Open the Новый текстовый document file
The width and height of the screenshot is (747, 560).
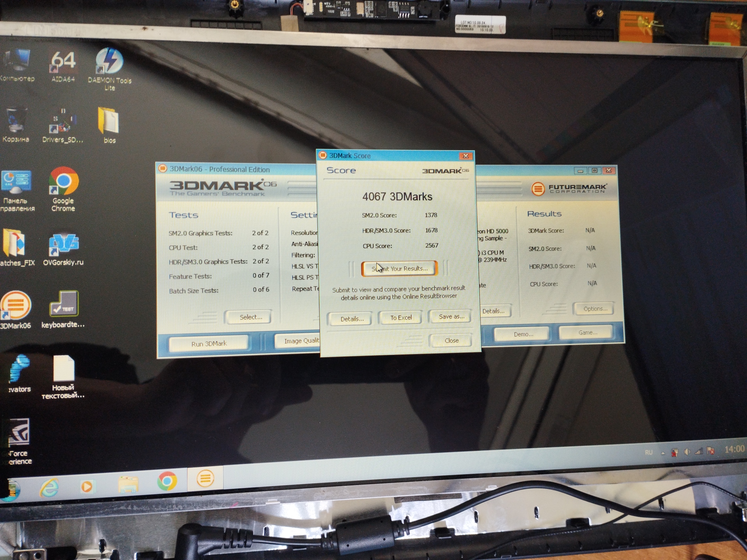pos(63,377)
